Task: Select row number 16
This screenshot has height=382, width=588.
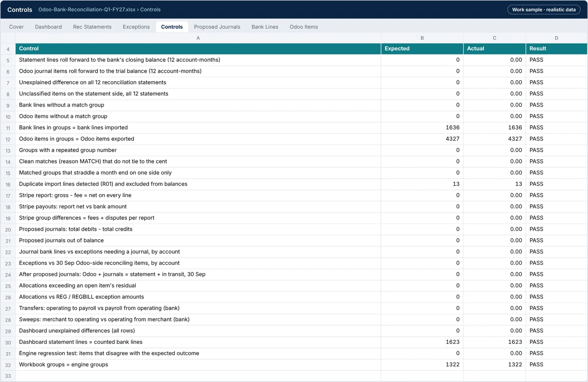Action: point(8,184)
